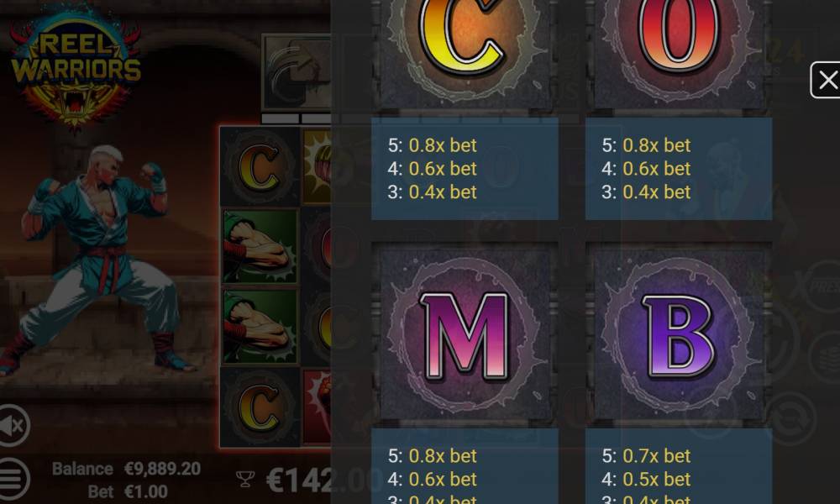Select the pink M symbol in paytable
The height and width of the screenshot is (504, 840).
point(465,335)
